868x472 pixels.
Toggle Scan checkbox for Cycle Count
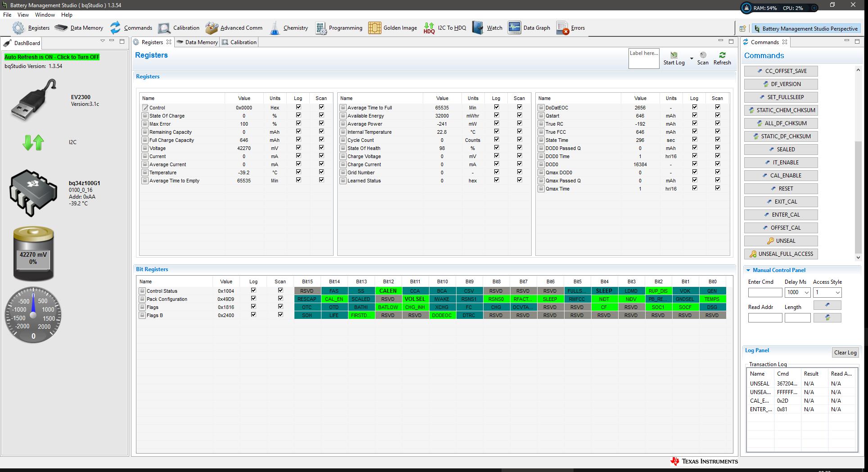[519, 140]
